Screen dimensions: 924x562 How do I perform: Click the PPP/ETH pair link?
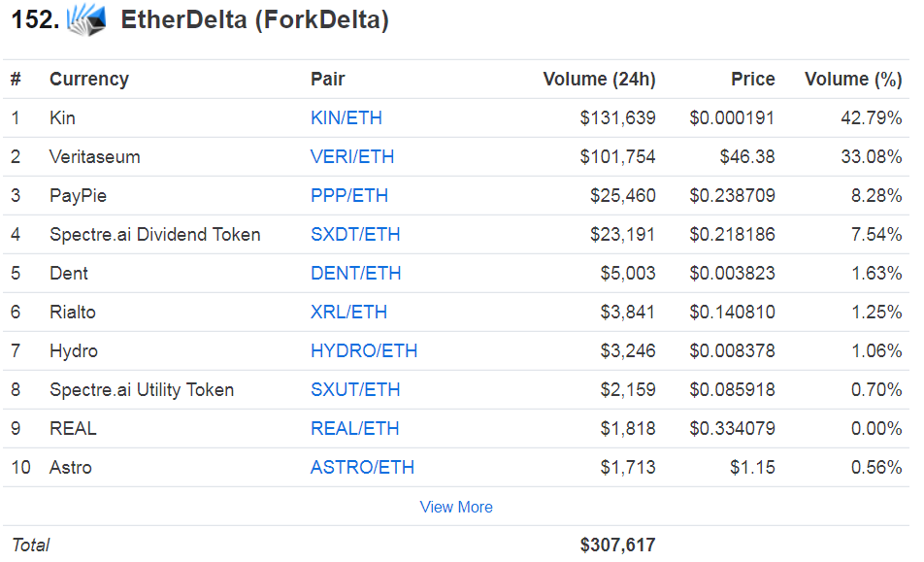coord(349,196)
